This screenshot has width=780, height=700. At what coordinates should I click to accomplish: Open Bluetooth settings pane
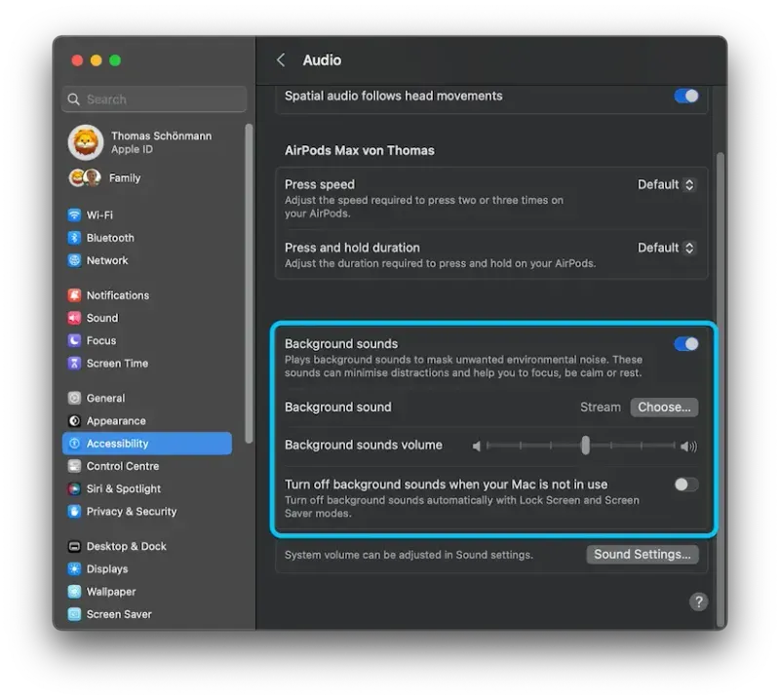click(147, 238)
